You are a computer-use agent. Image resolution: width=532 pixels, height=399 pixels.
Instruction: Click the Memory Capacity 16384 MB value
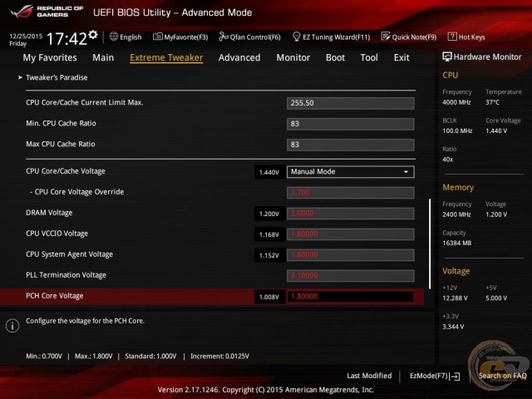(x=457, y=243)
